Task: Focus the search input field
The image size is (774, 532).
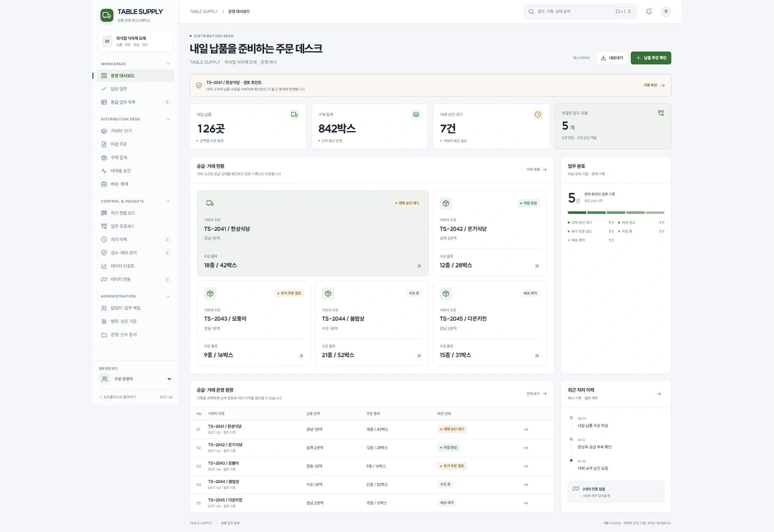Action: (x=580, y=12)
